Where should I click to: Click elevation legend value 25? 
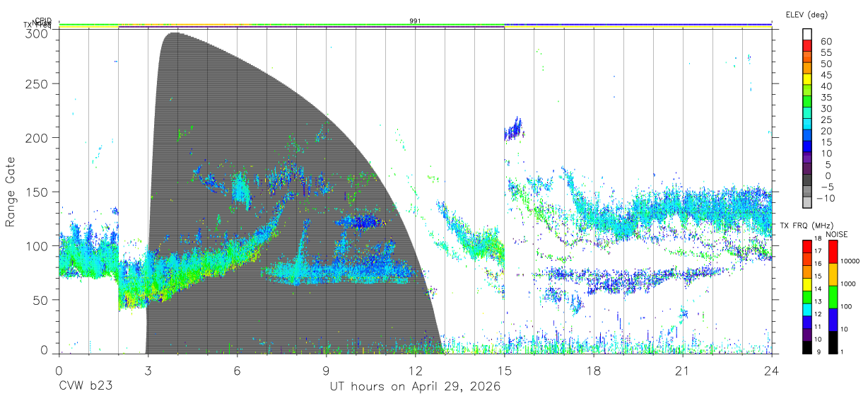point(826,120)
